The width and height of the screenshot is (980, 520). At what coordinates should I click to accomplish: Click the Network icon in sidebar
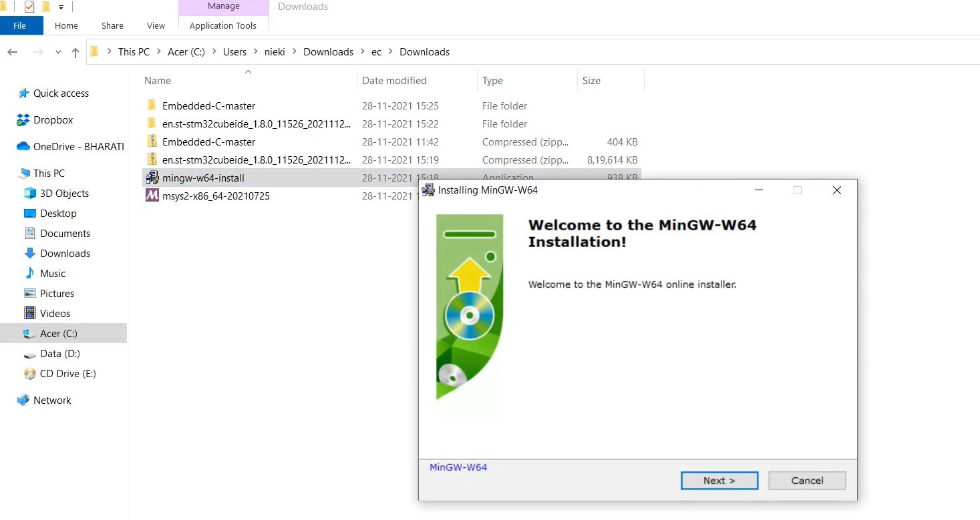[23, 401]
